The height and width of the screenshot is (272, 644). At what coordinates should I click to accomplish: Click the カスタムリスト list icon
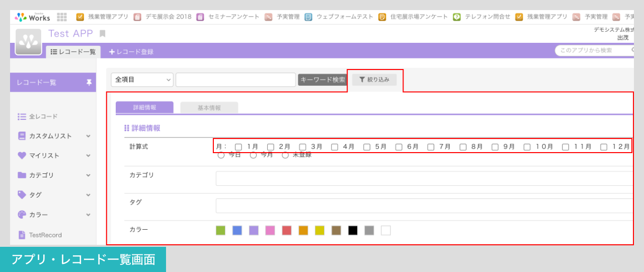pos(22,136)
